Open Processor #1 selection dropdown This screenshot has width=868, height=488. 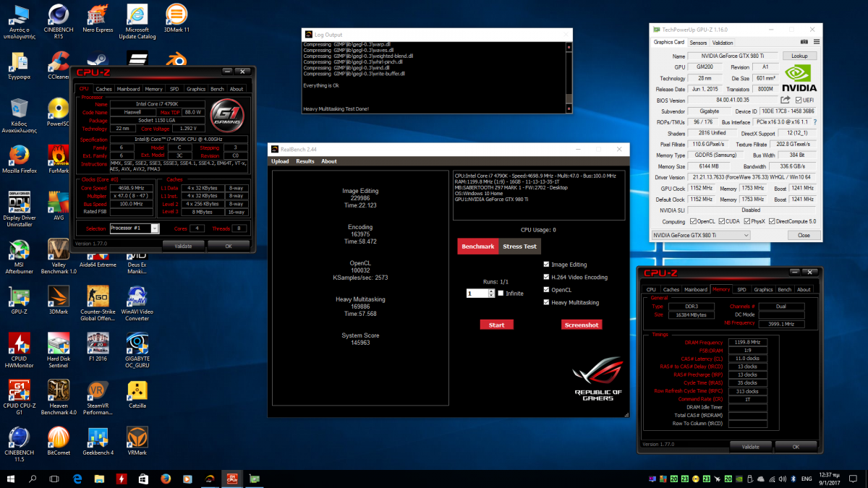pos(135,228)
